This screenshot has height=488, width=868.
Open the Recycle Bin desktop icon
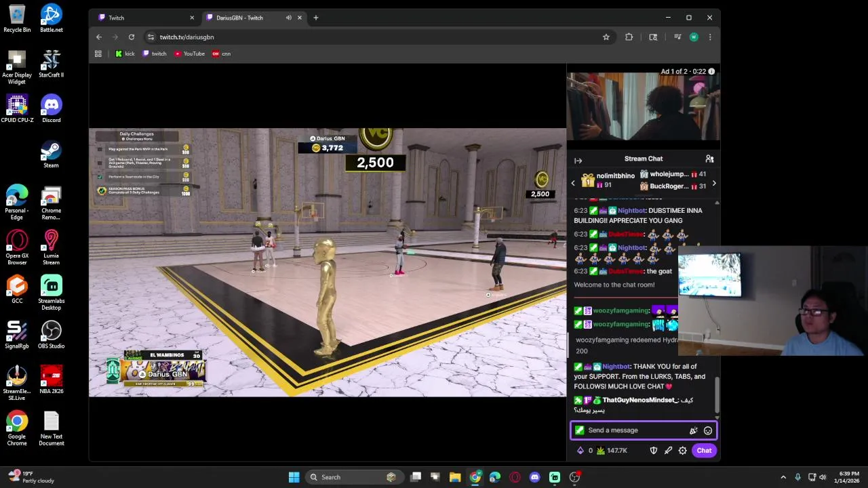coord(17,18)
